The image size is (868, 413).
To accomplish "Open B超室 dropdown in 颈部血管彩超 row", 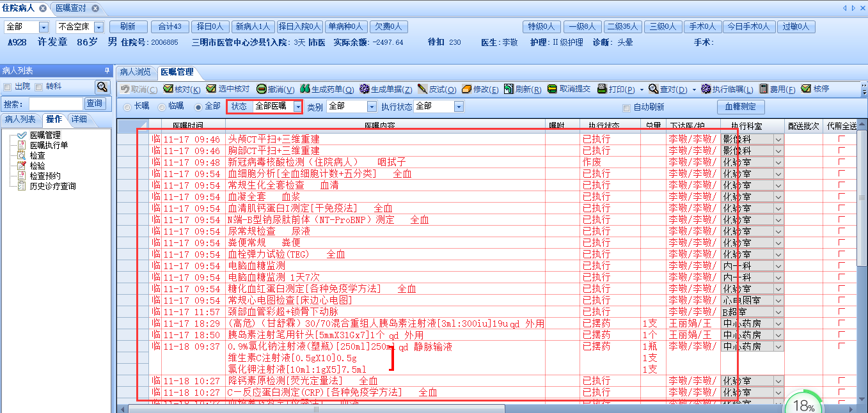I will point(778,311).
